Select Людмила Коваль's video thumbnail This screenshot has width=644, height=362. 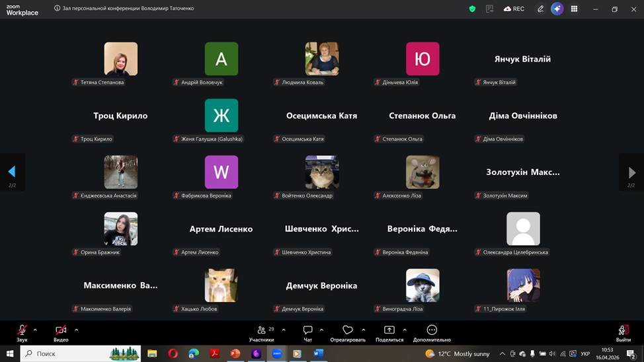322,59
